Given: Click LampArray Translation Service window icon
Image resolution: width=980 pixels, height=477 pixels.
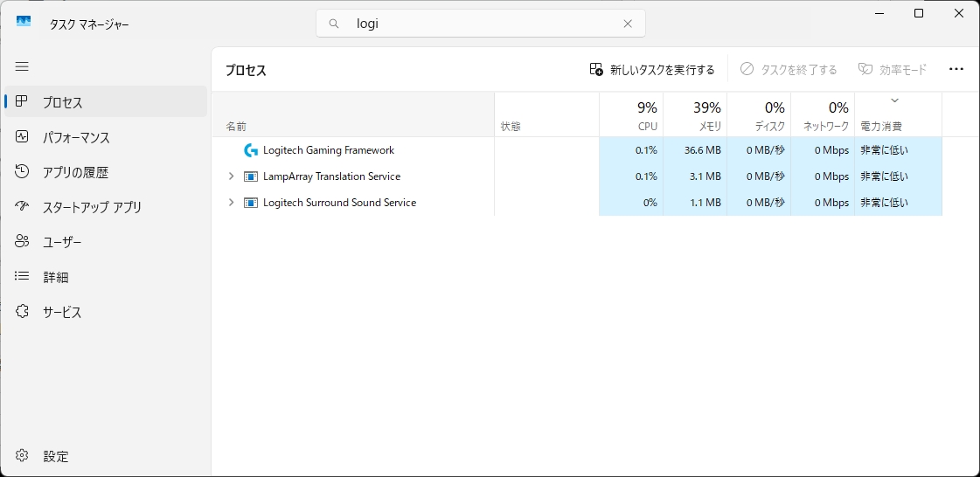Looking at the screenshot, I should [251, 176].
